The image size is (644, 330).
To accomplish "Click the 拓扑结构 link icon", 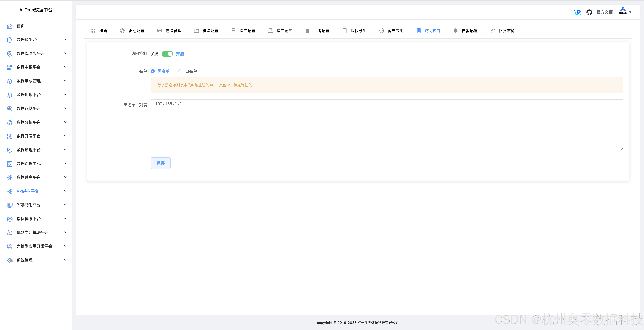I will coord(492,31).
